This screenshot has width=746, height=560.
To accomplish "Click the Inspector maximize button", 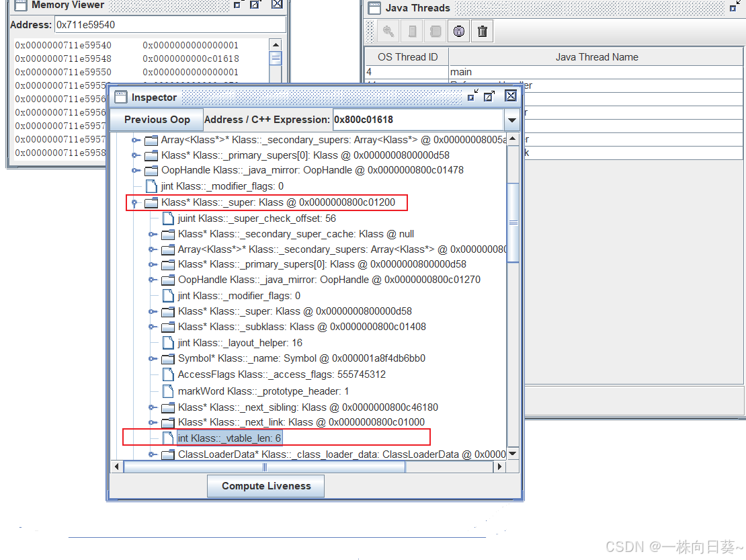I will [489, 96].
